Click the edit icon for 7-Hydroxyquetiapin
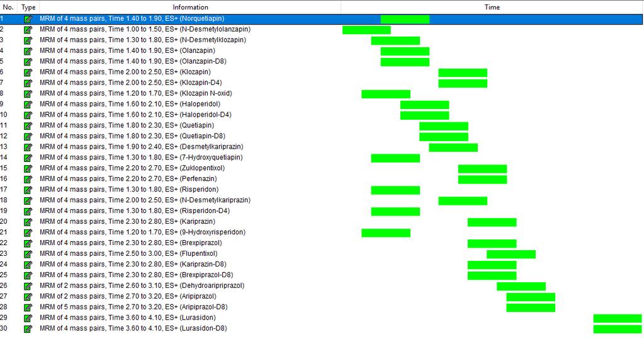 coord(28,158)
